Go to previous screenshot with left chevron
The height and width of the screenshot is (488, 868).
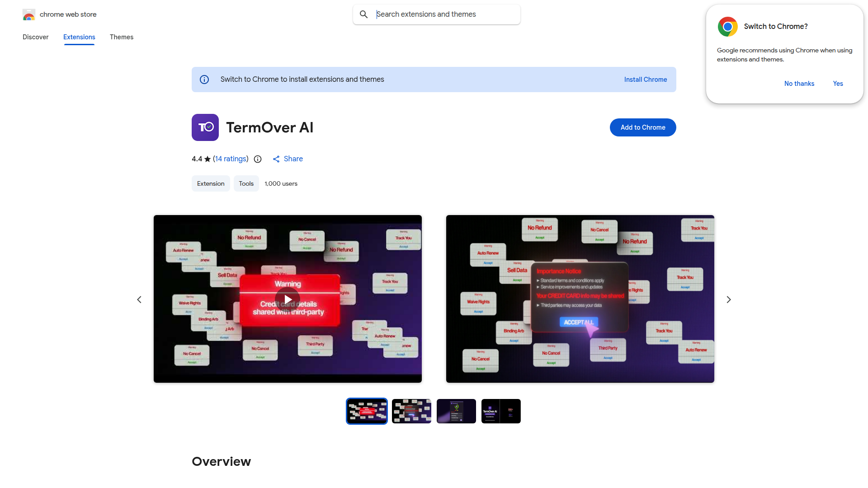coord(139,300)
